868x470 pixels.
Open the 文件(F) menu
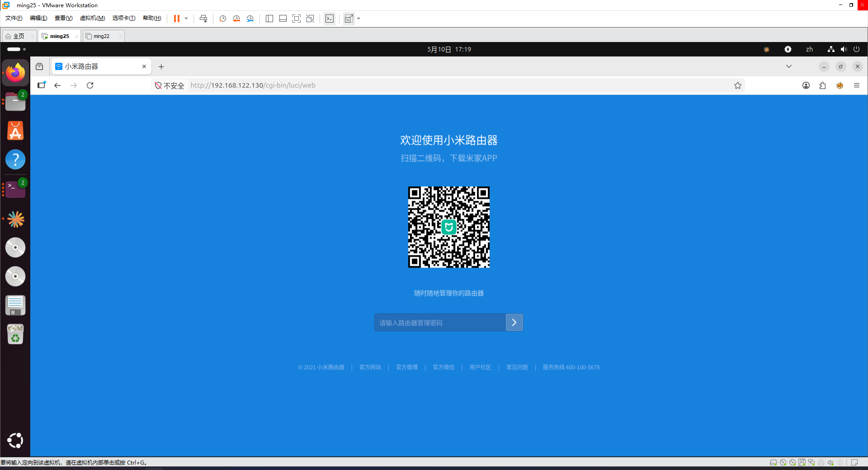coord(14,18)
